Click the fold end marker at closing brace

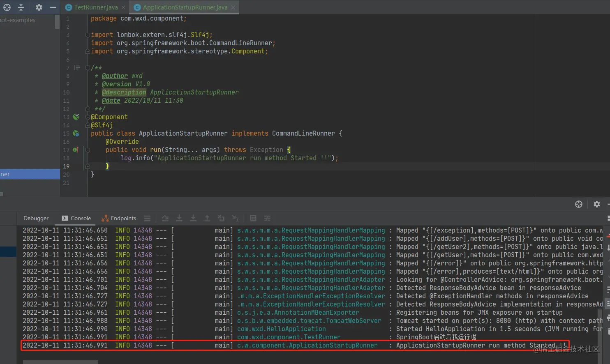point(88,166)
